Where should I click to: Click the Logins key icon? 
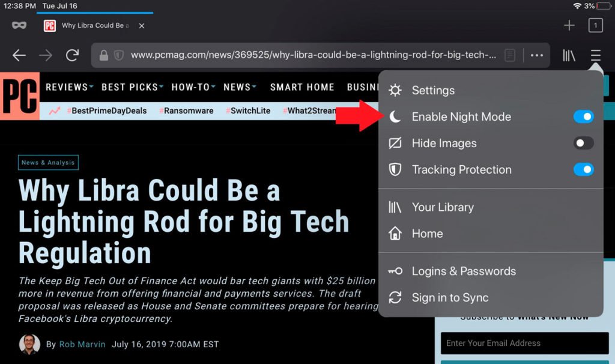[395, 271]
